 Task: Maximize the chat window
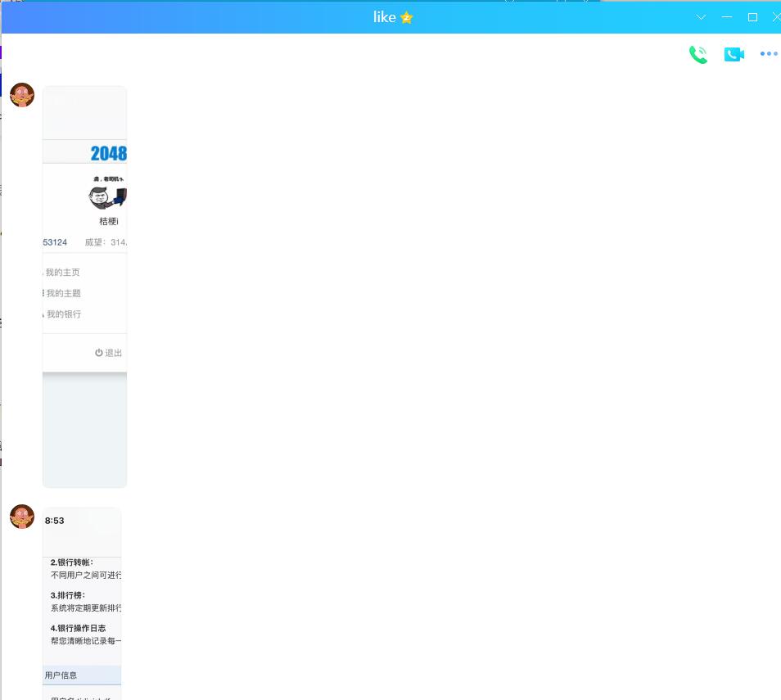(x=752, y=17)
